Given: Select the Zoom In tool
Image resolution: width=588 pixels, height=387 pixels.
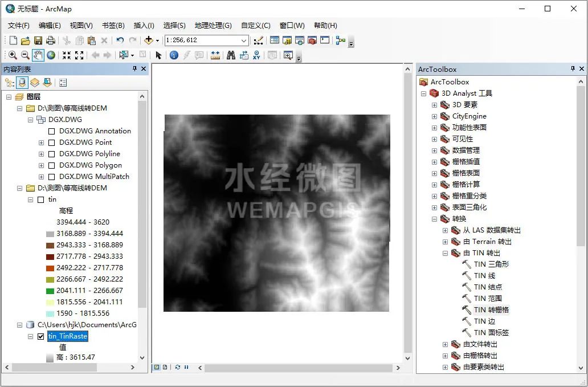Looking at the screenshot, I should [13, 55].
